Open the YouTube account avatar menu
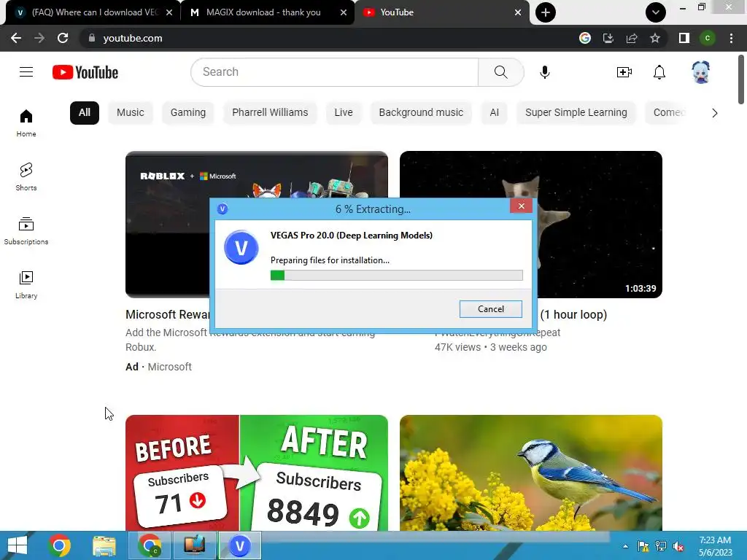Image resolution: width=747 pixels, height=560 pixels. pos(701,72)
